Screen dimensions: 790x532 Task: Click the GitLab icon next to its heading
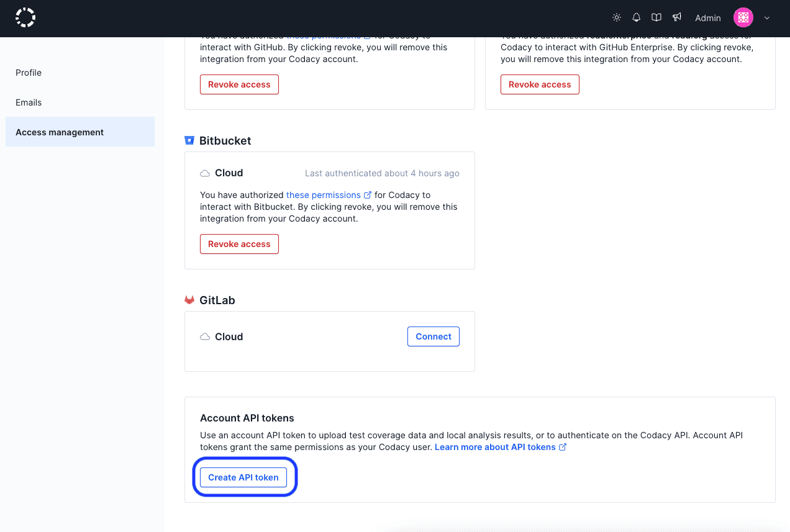pos(189,300)
